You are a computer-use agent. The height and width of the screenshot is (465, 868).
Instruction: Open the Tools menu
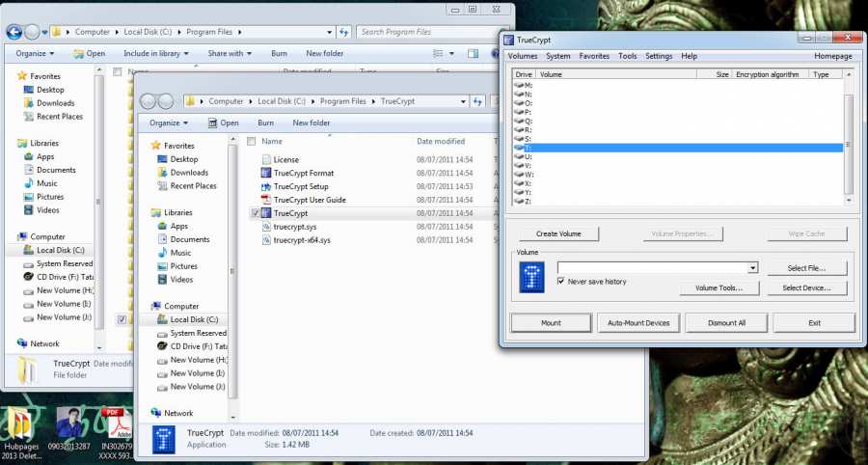coord(628,56)
